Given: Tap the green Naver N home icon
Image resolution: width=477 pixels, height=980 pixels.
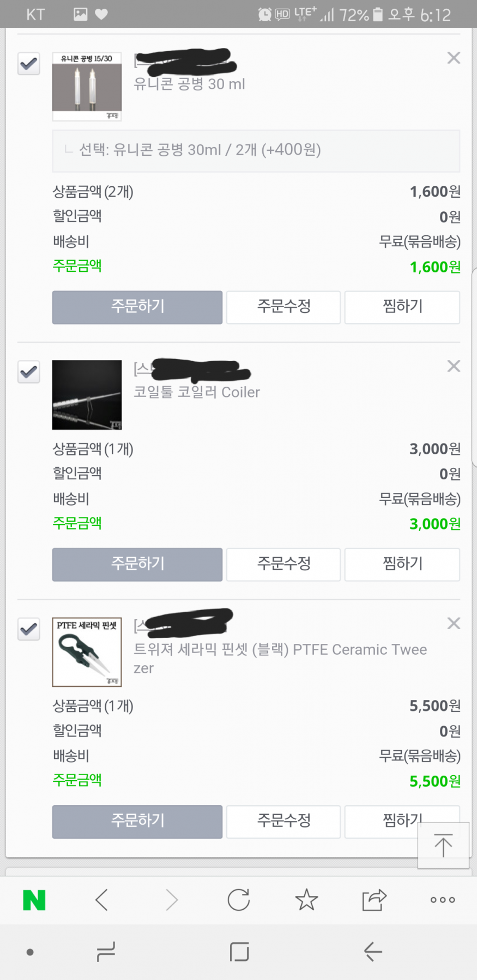Looking at the screenshot, I should (34, 900).
